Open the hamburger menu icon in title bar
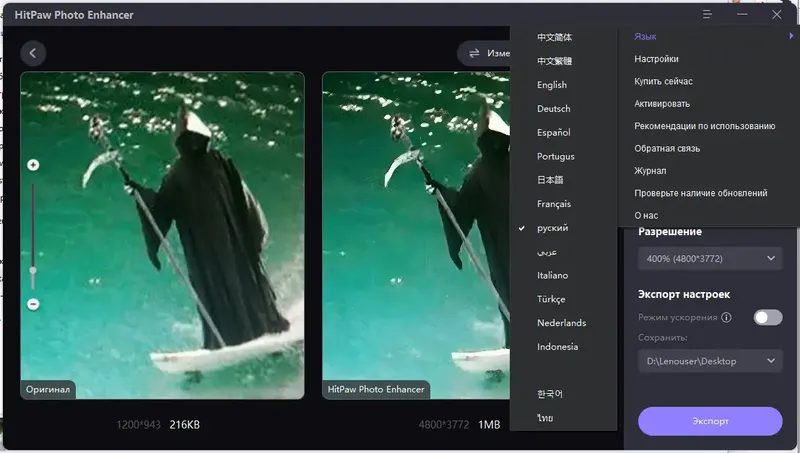This screenshot has width=800, height=453. tap(707, 14)
